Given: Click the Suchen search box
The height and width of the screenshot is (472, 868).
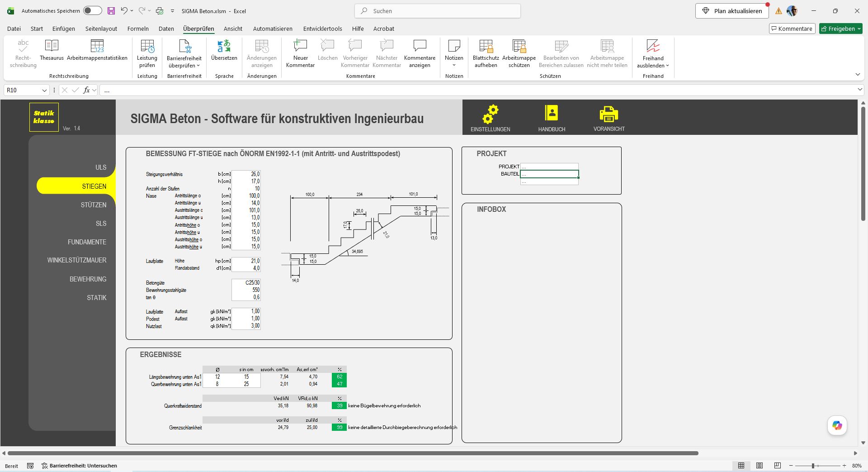Looking at the screenshot, I should click(x=438, y=11).
